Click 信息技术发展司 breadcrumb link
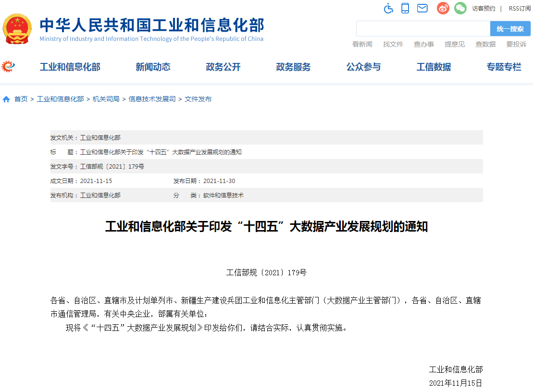533x392 pixels. 152,99
